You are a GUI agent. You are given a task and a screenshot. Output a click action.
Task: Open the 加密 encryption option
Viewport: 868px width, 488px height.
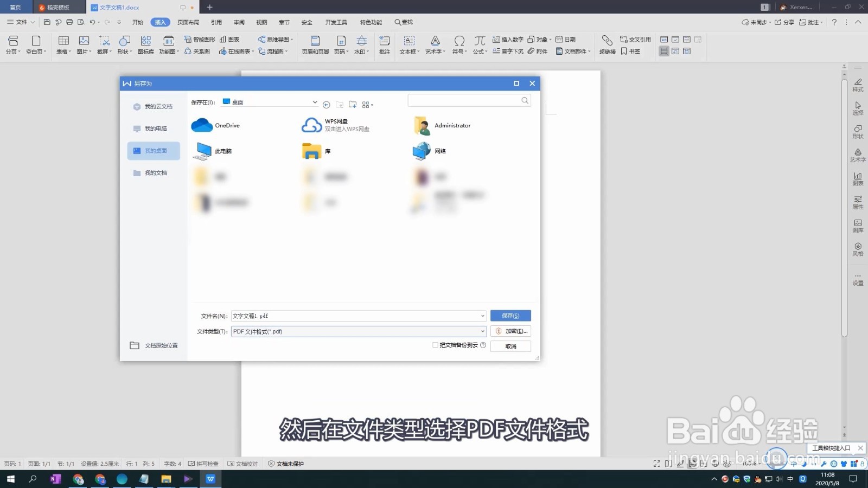point(510,331)
